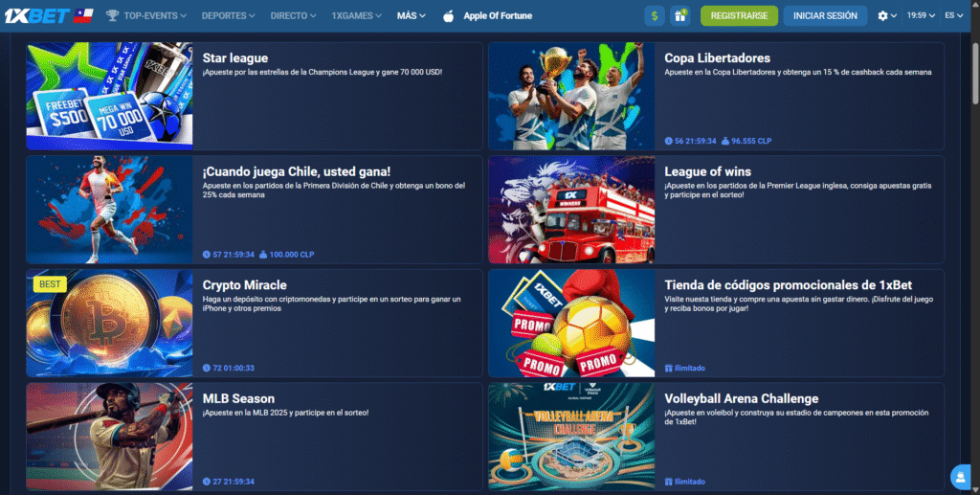
Task: Click the Star league banner image
Action: (x=109, y=97)
